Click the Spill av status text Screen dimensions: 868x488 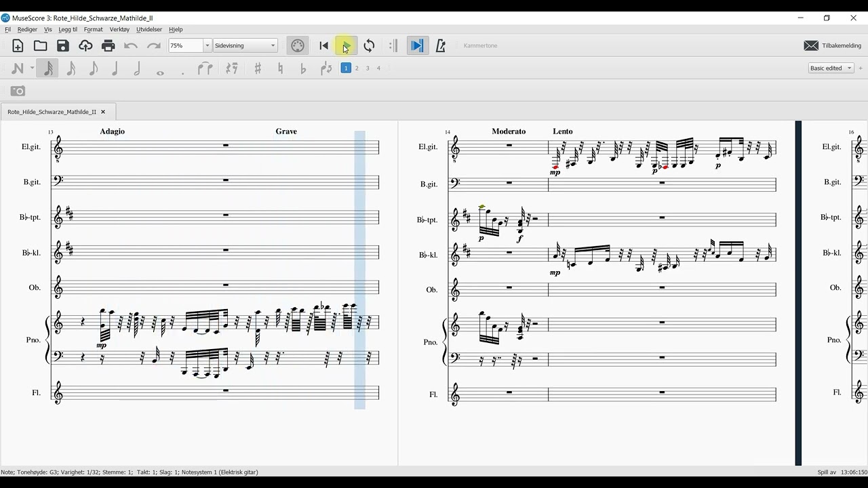[827, 472]
